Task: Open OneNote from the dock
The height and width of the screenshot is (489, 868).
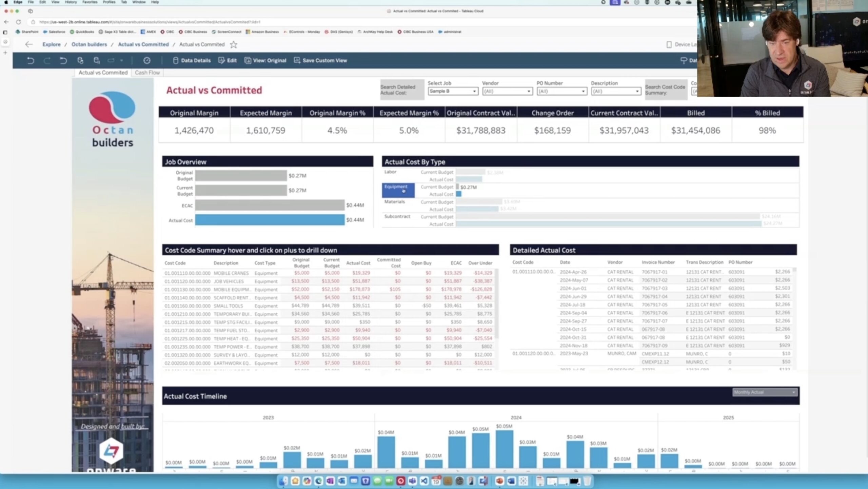Action: pos(330,481)
